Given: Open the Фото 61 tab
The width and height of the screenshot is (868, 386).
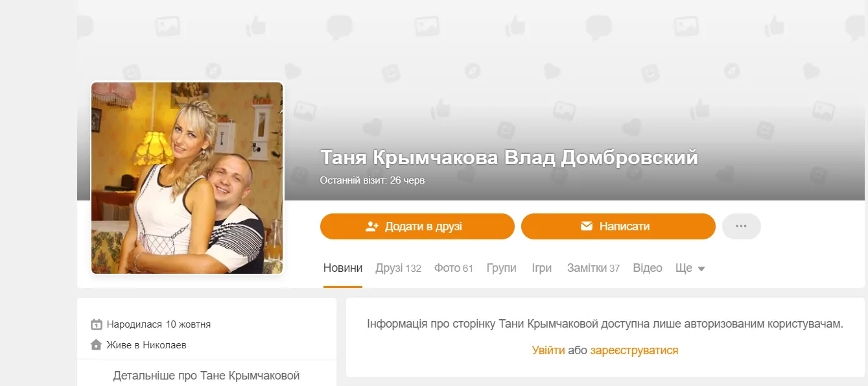Looking at the screenshot, I should tap(454, 268).
